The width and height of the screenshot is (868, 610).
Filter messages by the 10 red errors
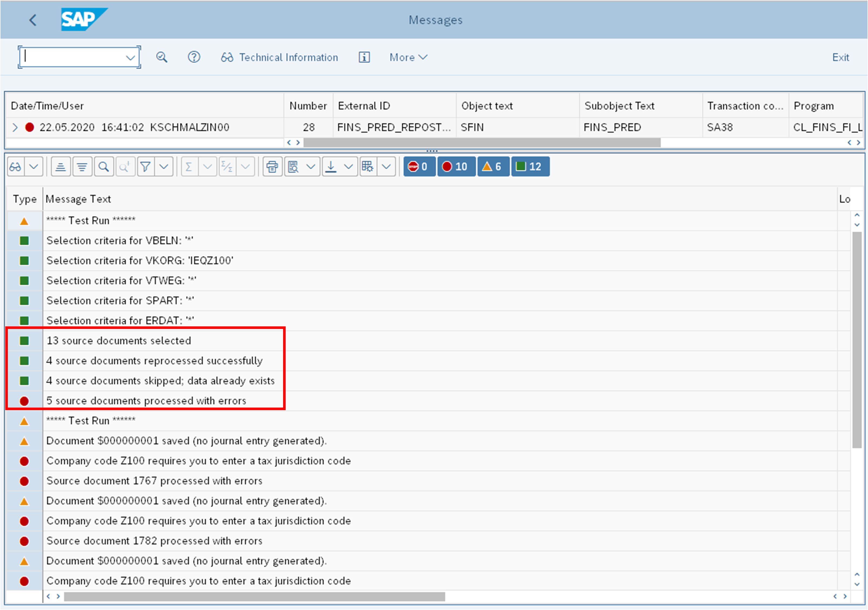tap(456, 166)
